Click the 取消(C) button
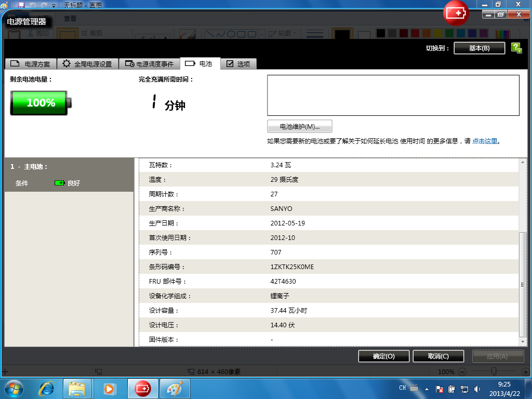This screenshot has width=532, height=399. [x=438, y=356]
